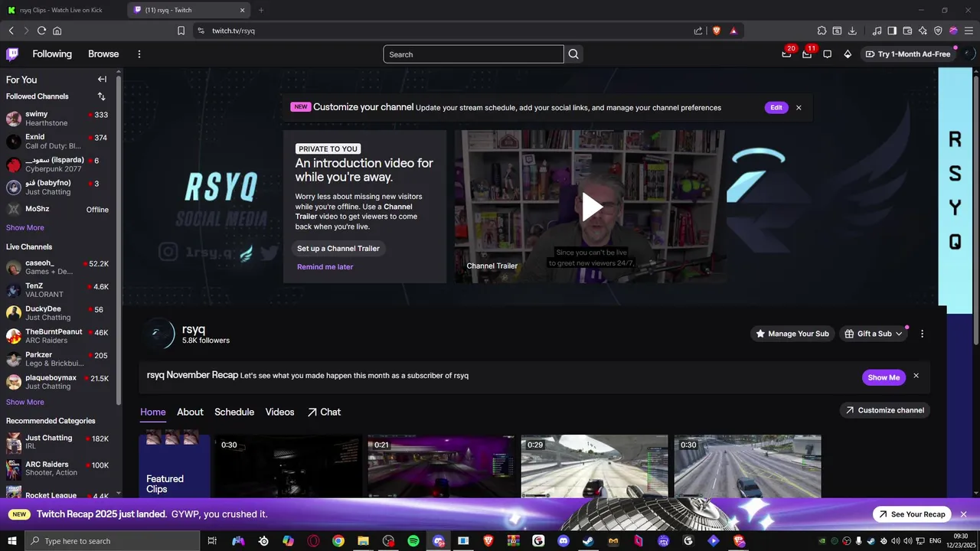980x551 pixels.
Task: Open Prime loot crown icon with badge 20
Action: coord(786,54)
